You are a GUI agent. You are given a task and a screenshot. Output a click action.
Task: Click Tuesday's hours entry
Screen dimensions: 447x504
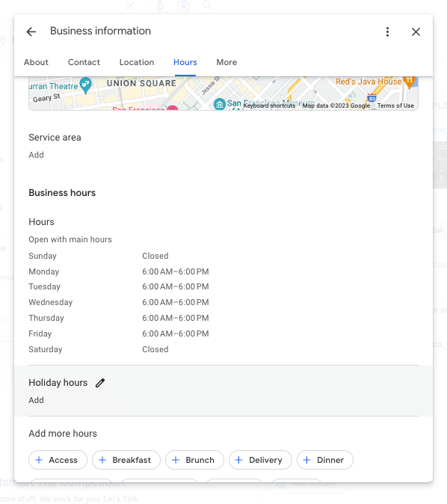(176, 286)
